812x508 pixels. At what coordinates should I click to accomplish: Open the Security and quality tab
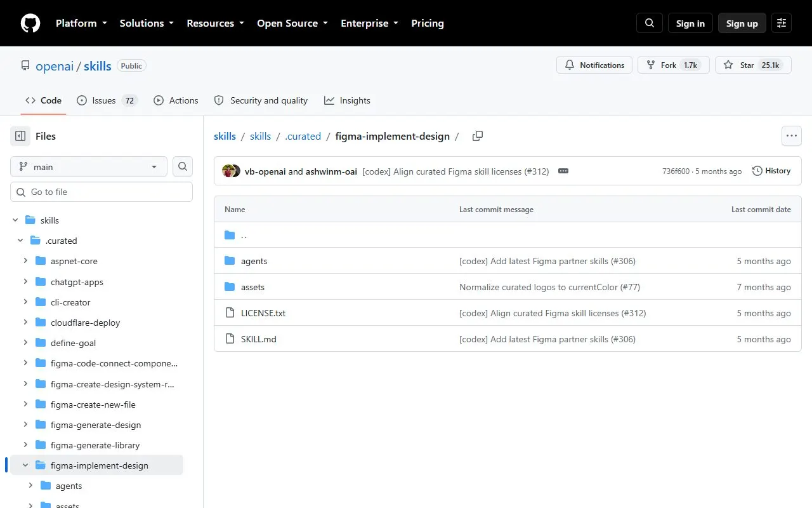click(x=261, y=100)
